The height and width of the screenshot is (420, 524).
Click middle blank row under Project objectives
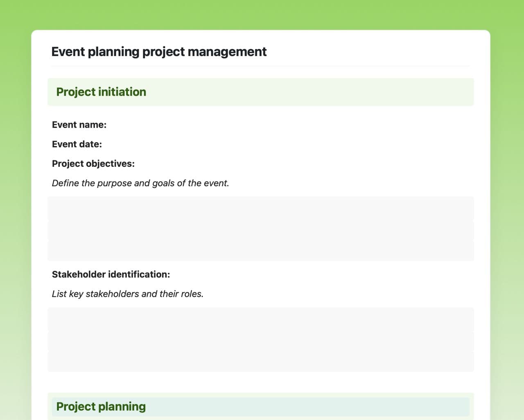click(260, 230)
